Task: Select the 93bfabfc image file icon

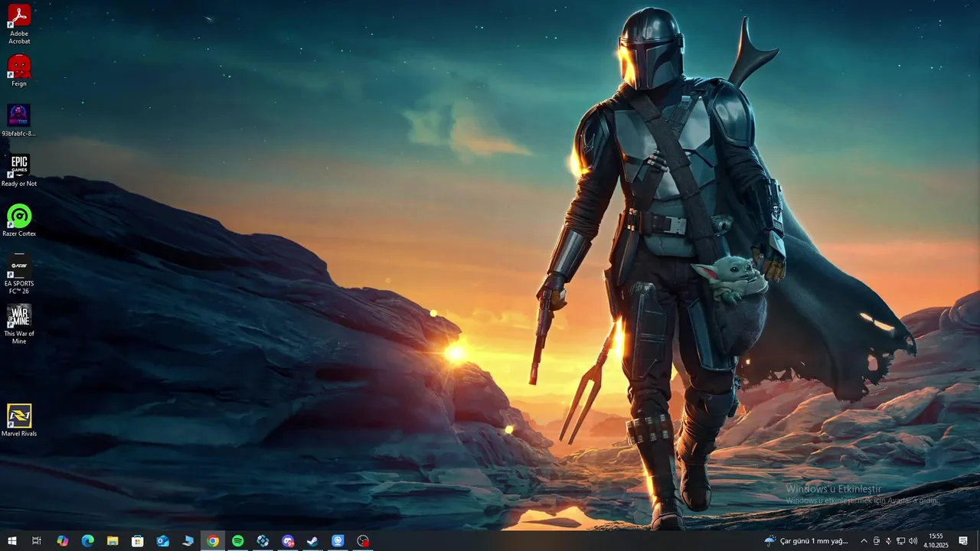Action: [x=19, y=120]
